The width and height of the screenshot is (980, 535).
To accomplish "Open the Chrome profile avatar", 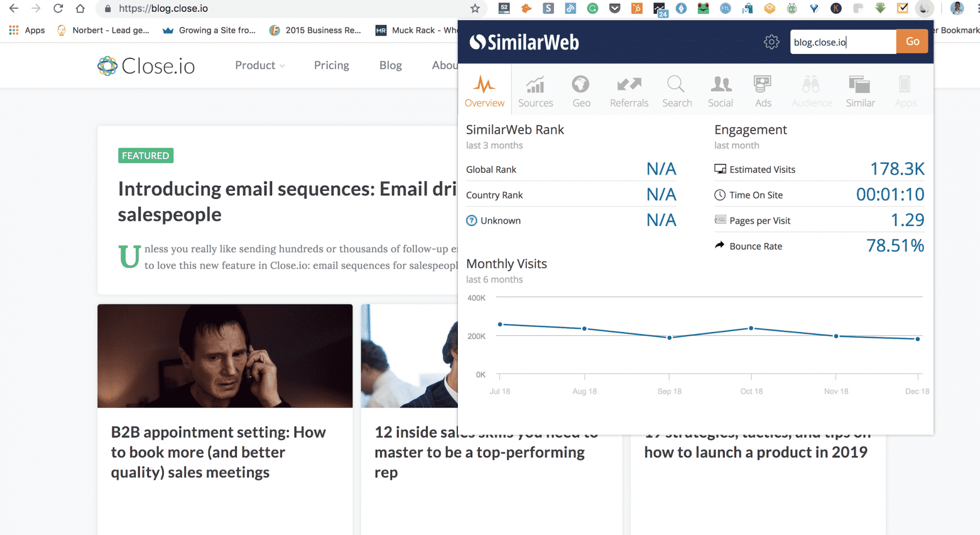I will 957,8.
